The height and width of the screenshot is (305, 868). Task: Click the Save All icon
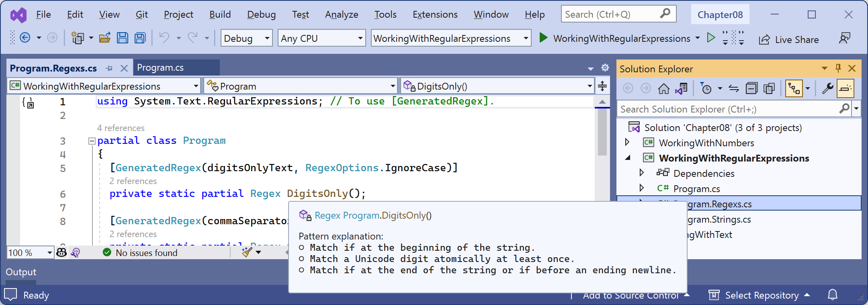pos(140,38)
